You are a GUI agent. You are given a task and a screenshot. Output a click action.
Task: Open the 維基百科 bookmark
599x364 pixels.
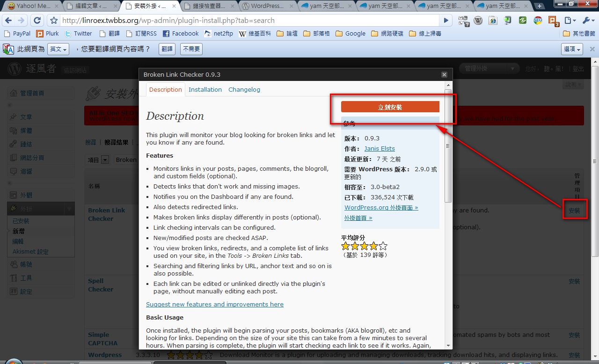[x=256, y=34]
